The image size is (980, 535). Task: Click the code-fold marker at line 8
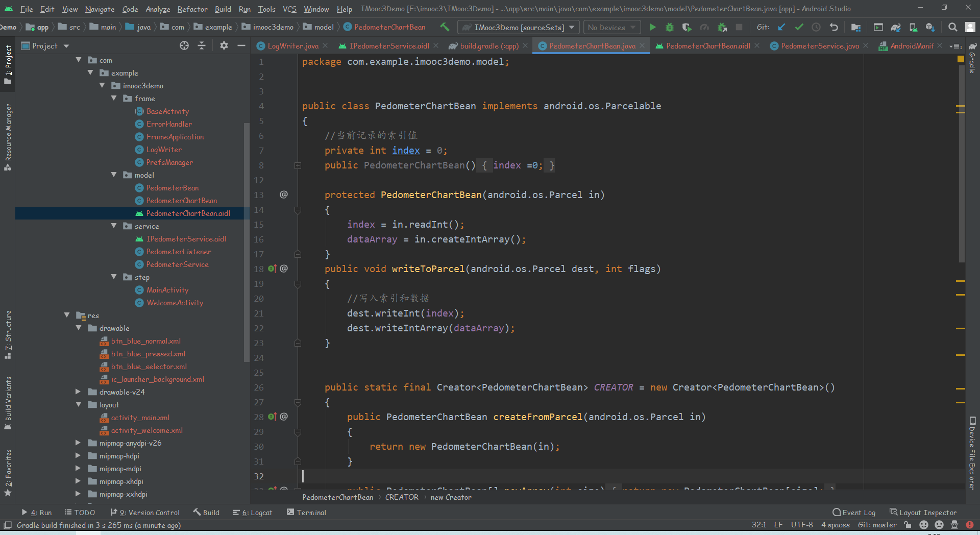298,165
